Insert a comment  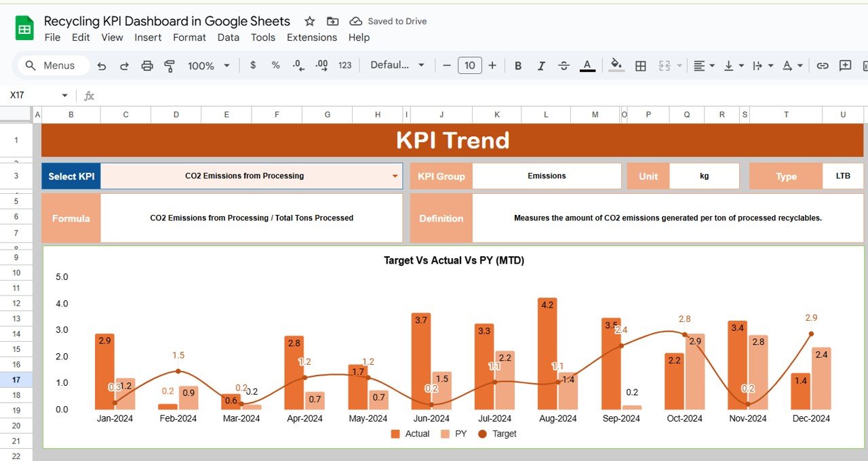845,66
